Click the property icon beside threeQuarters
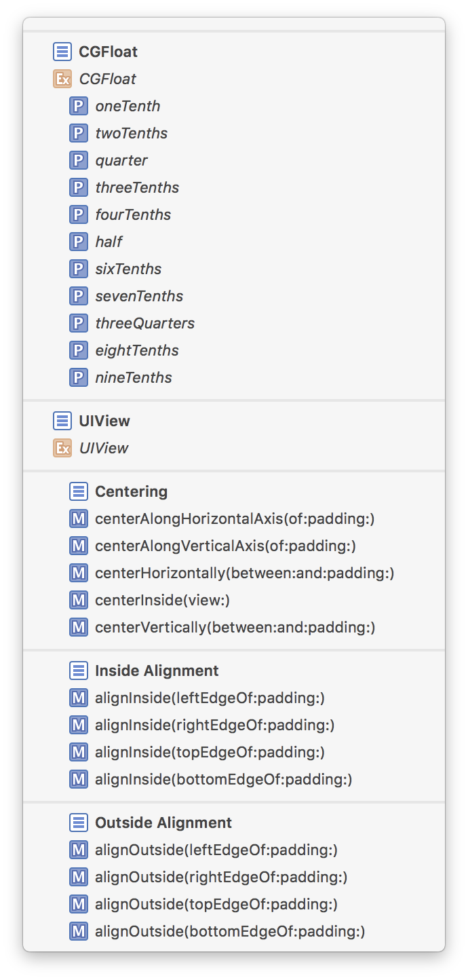This screenshot has width=468, height=980. [79, 323]
